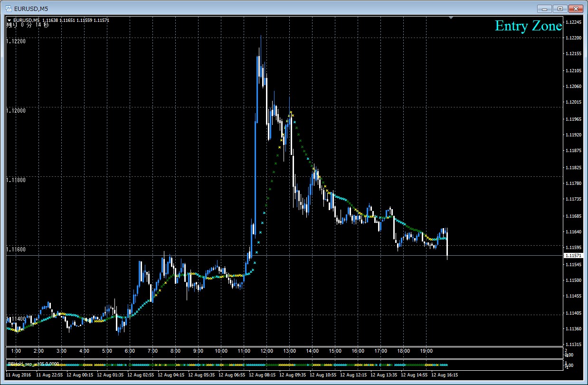588x385 pixels.
Task: Click the 1.12000 label on left side
Action: click(x=16, y=110)
